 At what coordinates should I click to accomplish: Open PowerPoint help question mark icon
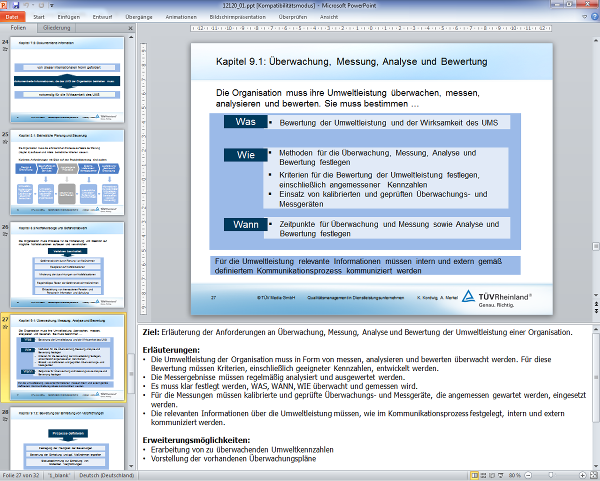(x=592, y=17)
